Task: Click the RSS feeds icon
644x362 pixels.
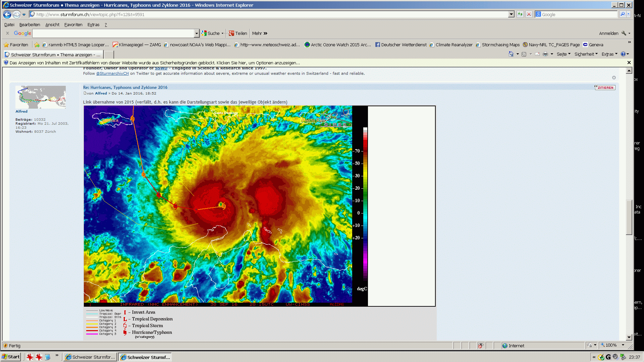Action: pyautogui.click(x=524, y=54)
